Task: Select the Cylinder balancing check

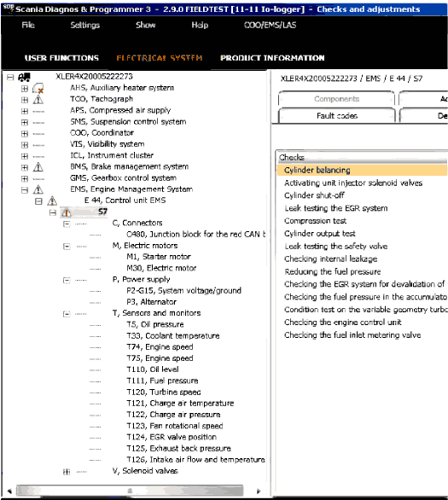Action: 362,170
